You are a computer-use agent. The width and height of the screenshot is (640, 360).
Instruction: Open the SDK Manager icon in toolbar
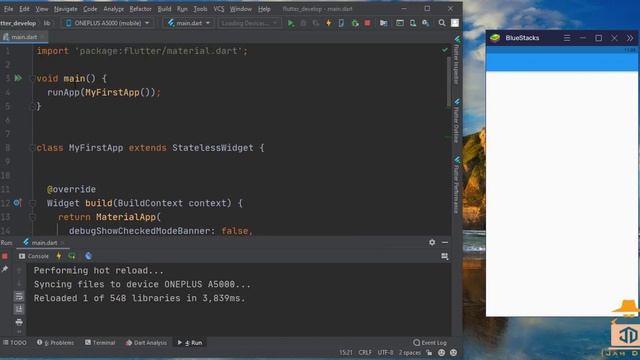(x=426, y=23)
